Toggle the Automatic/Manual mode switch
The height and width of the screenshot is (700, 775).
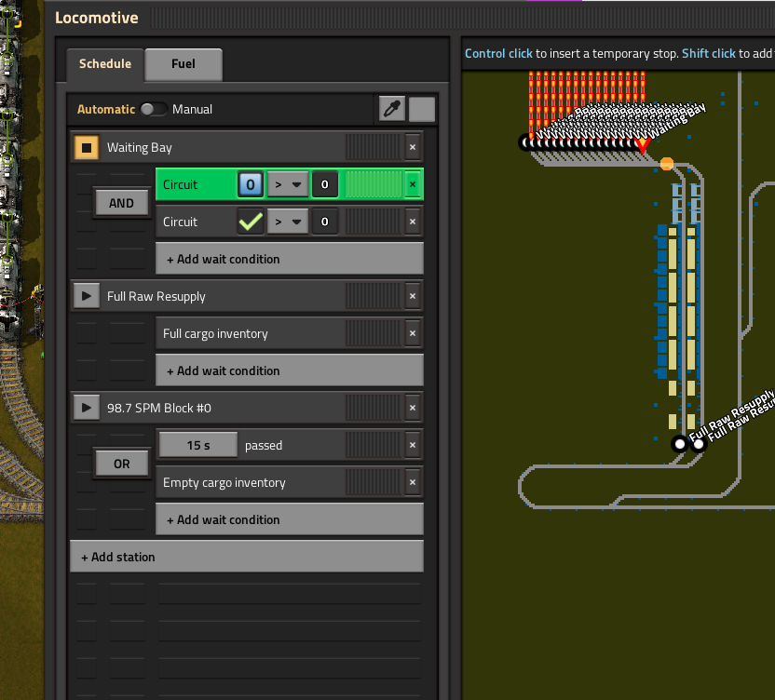154,109
